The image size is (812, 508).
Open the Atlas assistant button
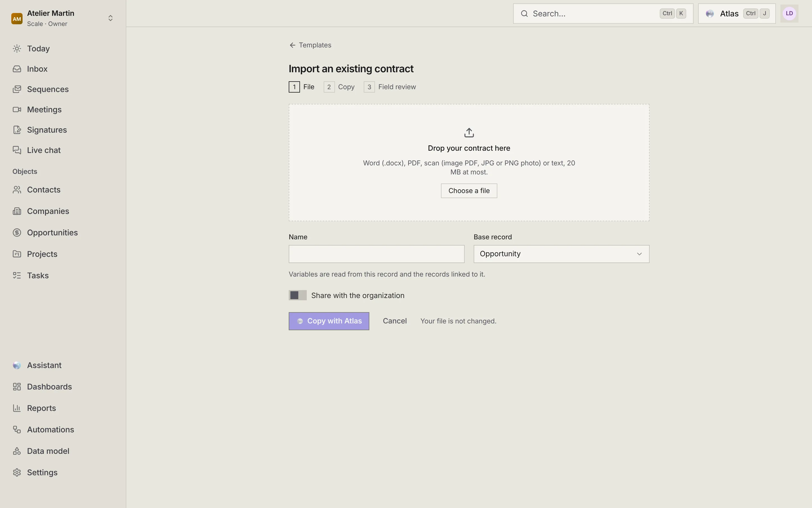point(737,14)
